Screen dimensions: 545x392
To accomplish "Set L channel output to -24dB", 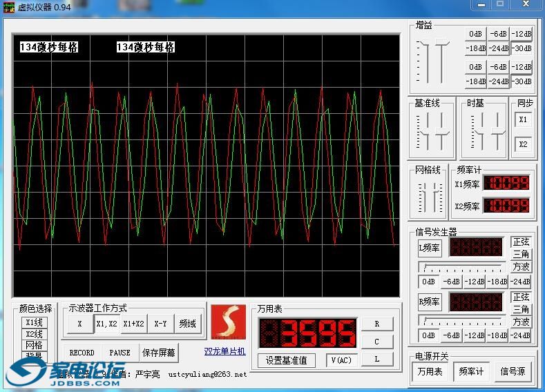I will coord(520,282).
